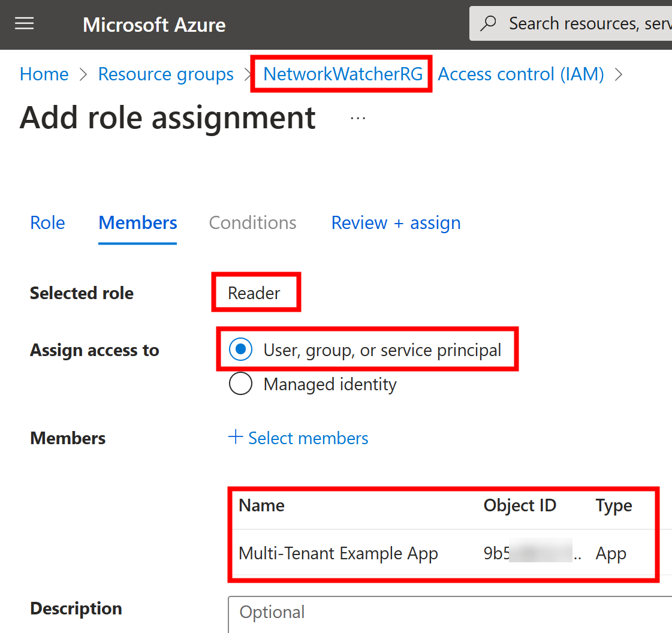Click the Microsoft Azure title
The image size is (672, 633).
click(154, 25)
